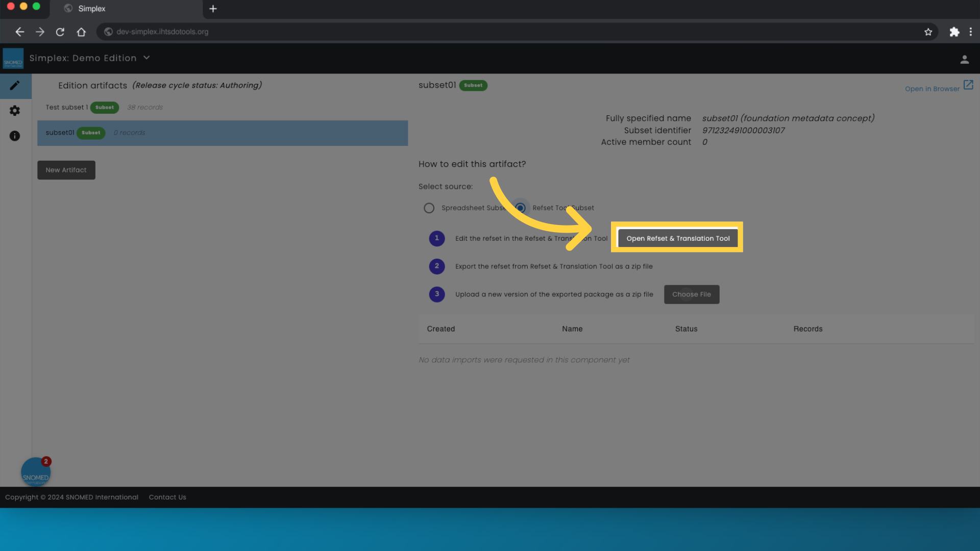Select the Refset Tool Subset radio button

pos(520,208)
